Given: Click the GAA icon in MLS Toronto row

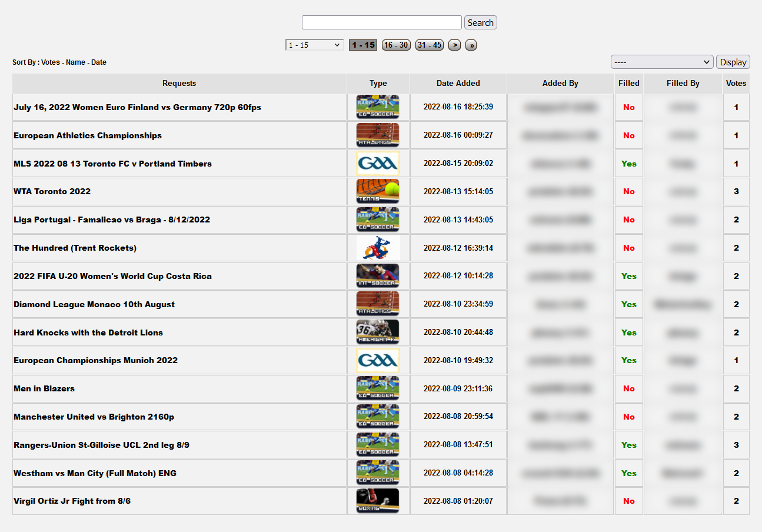Looking at the screenshot, I should [378, 164].
